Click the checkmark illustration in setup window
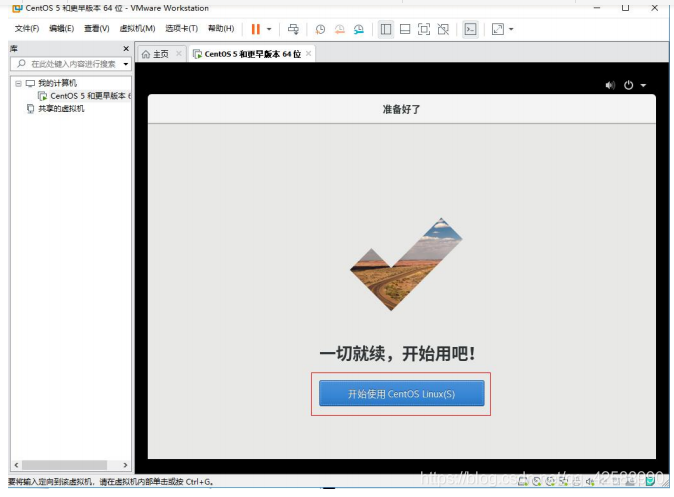674x497 pixels. 406,264
